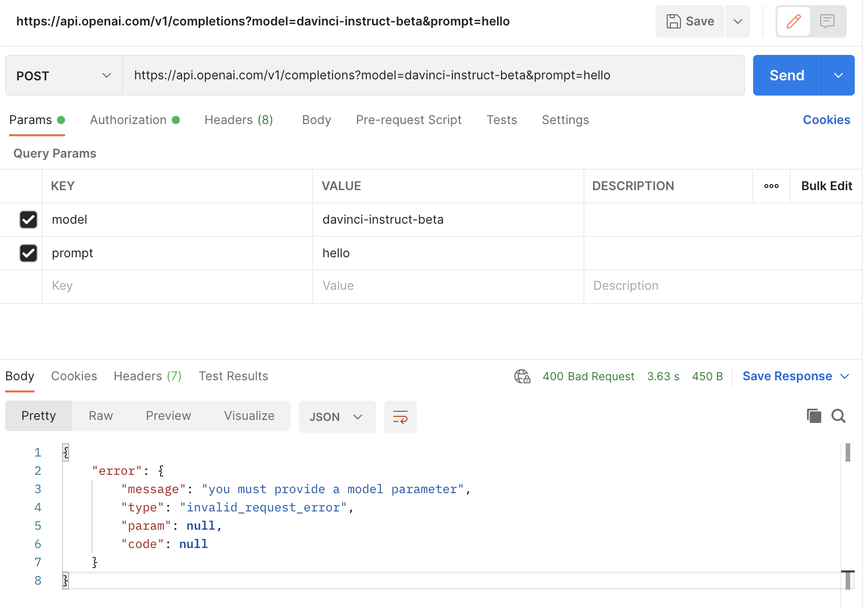Click the 450 B response size
The image size is (868, 608).
(x=707, y=376)
